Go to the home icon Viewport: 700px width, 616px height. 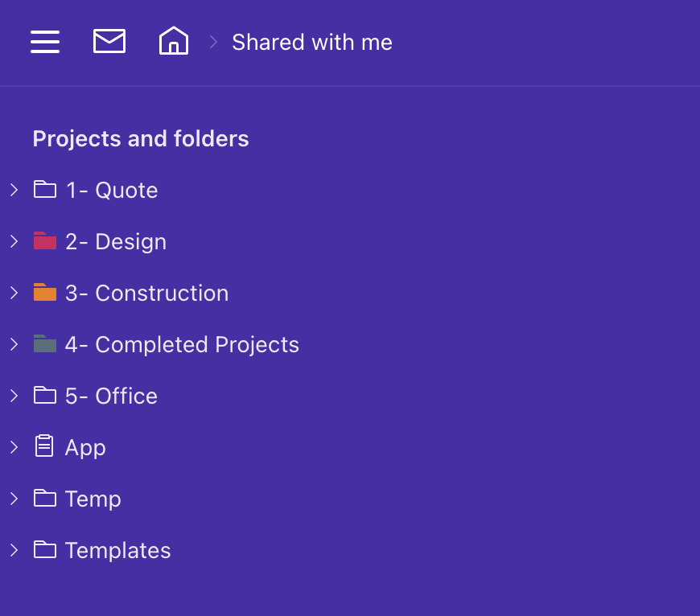pos(174,41)
